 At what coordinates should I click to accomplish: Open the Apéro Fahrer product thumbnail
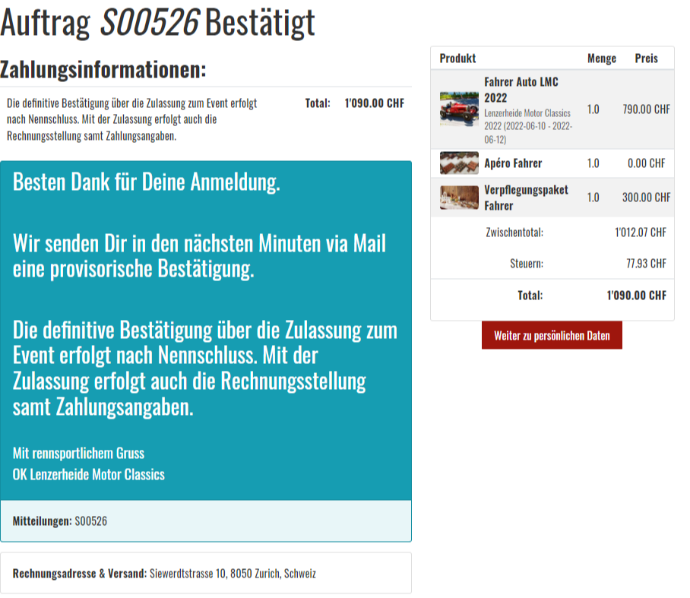(459, 163)
